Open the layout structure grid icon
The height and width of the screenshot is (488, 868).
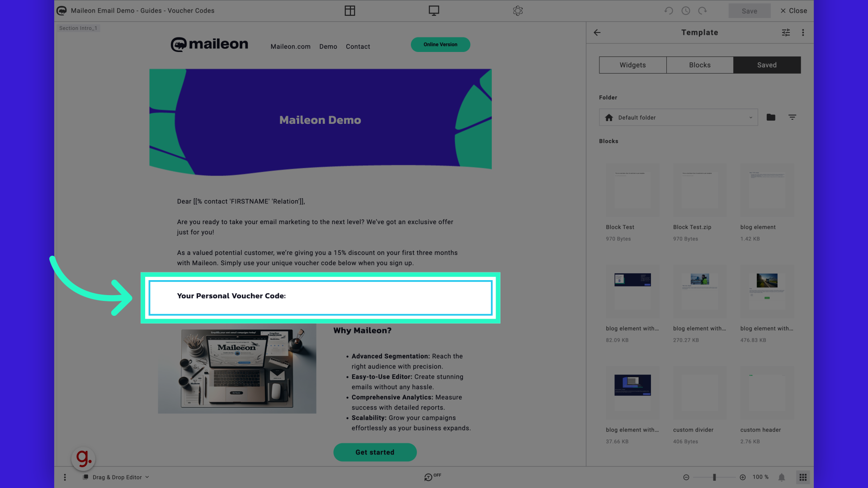[x=349, y=11]
